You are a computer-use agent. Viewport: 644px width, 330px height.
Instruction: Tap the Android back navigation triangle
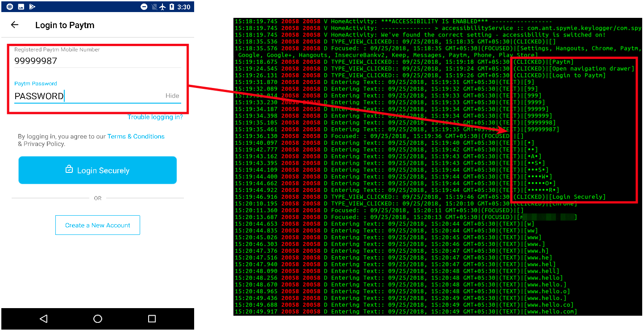[43, 318]
